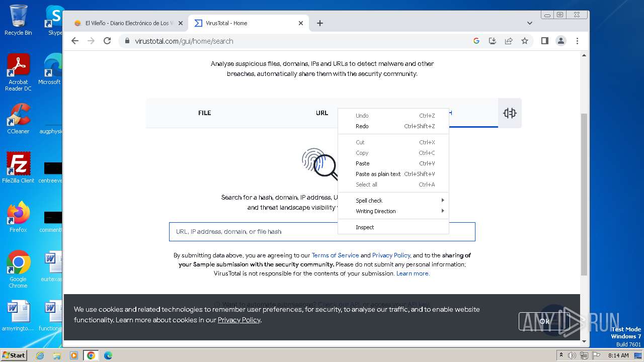
Task: Open media player taskbar icon
Action: coord(74,355)
